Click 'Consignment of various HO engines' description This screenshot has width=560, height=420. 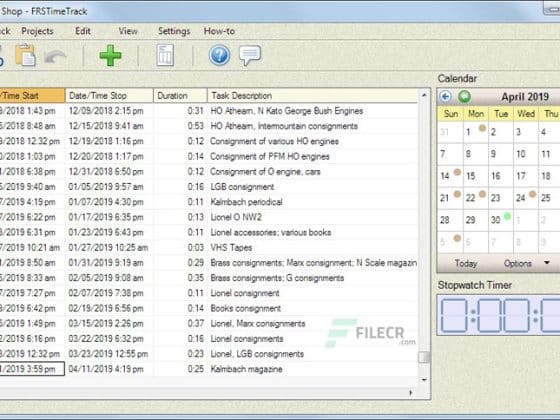(274, 141)
